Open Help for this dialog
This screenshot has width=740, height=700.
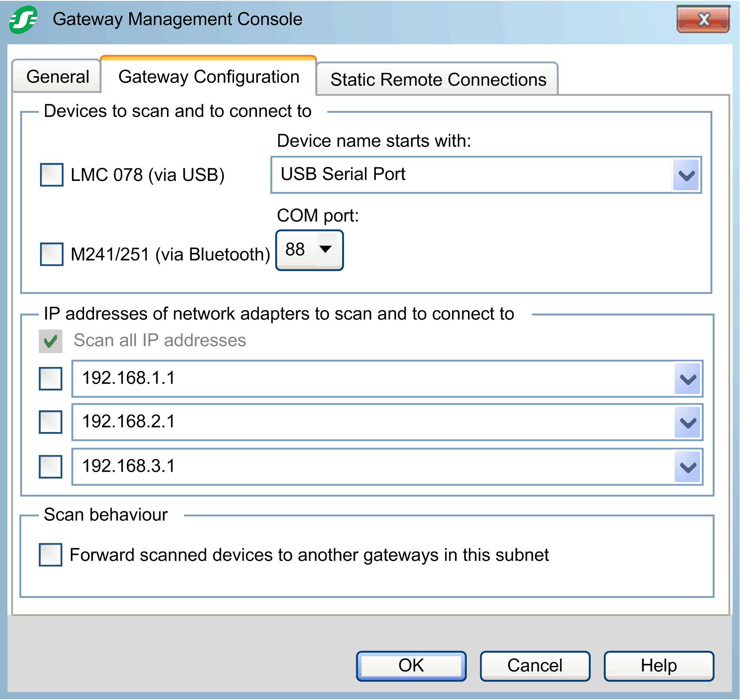tap(658, 665)
